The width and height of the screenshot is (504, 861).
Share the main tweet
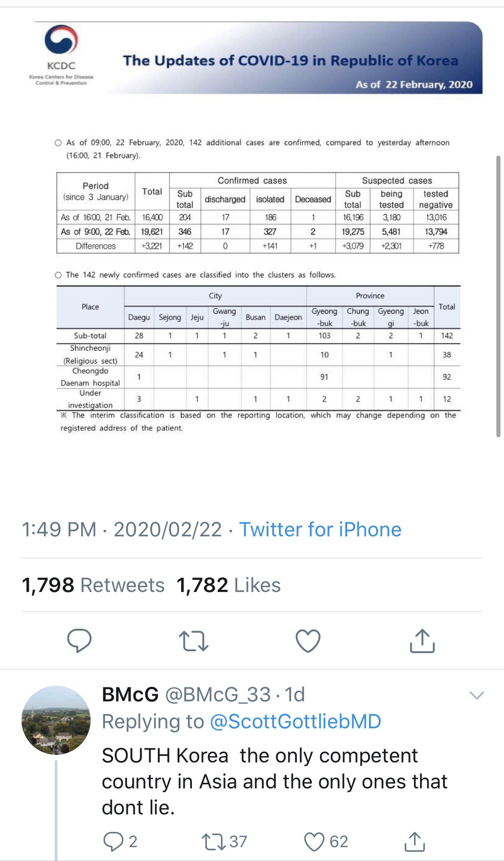[x=422, y=640]
